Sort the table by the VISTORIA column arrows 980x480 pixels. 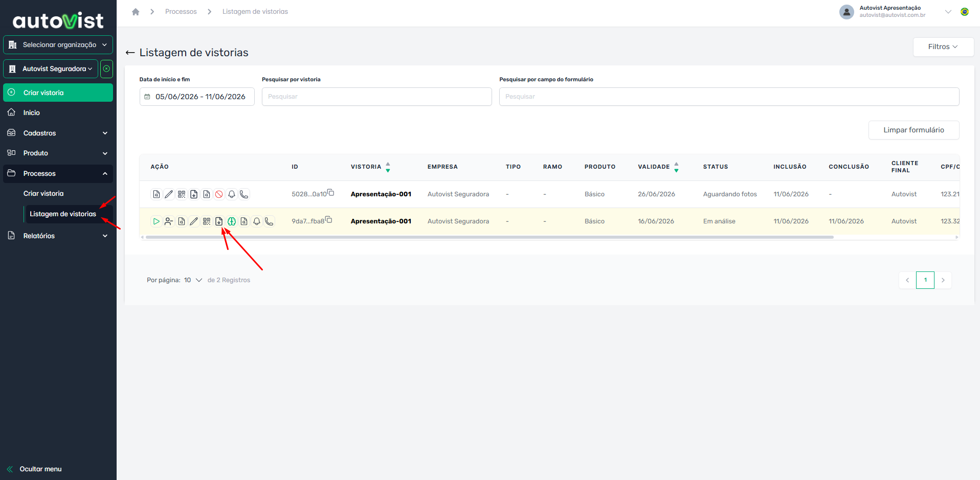pos(388,167)
